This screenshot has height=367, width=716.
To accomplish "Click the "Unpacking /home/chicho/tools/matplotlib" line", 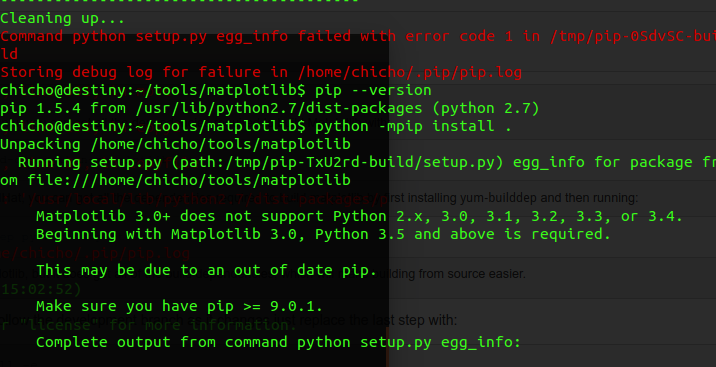I will point(175,144).
